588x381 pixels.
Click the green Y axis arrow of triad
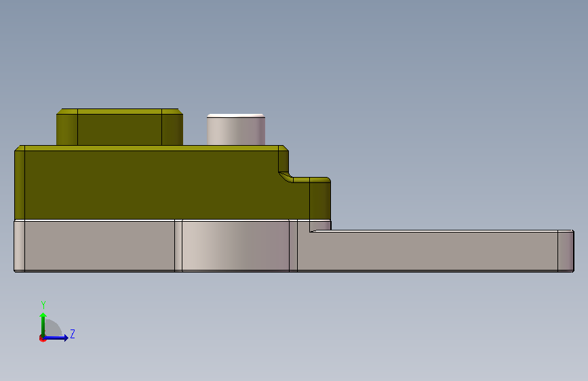tap(43, 324)
